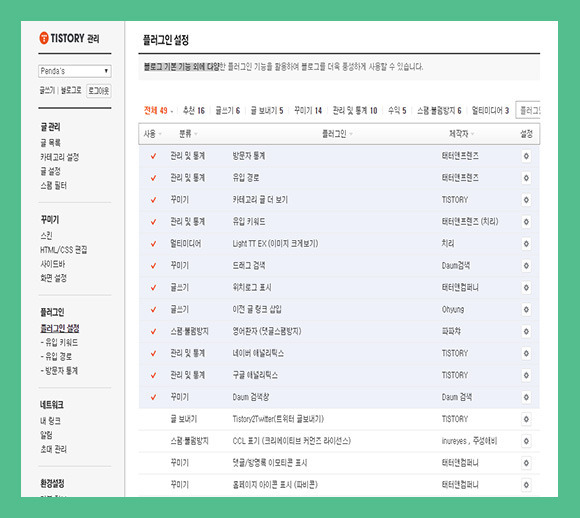Image resolution: width=580 pixels, height=518 pixels.
Task: Click gear icon for 댓글/방명록 이모티콘 표시
Action: point(526,463)
